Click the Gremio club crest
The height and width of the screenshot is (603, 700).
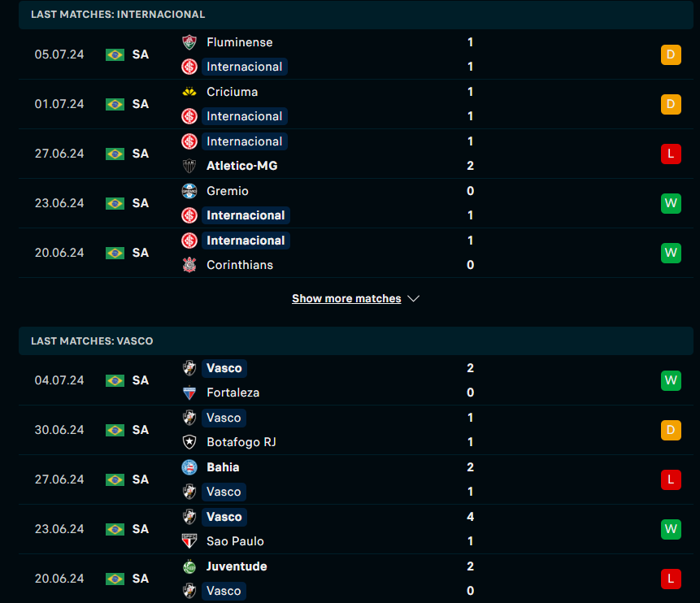coord(189,191)
